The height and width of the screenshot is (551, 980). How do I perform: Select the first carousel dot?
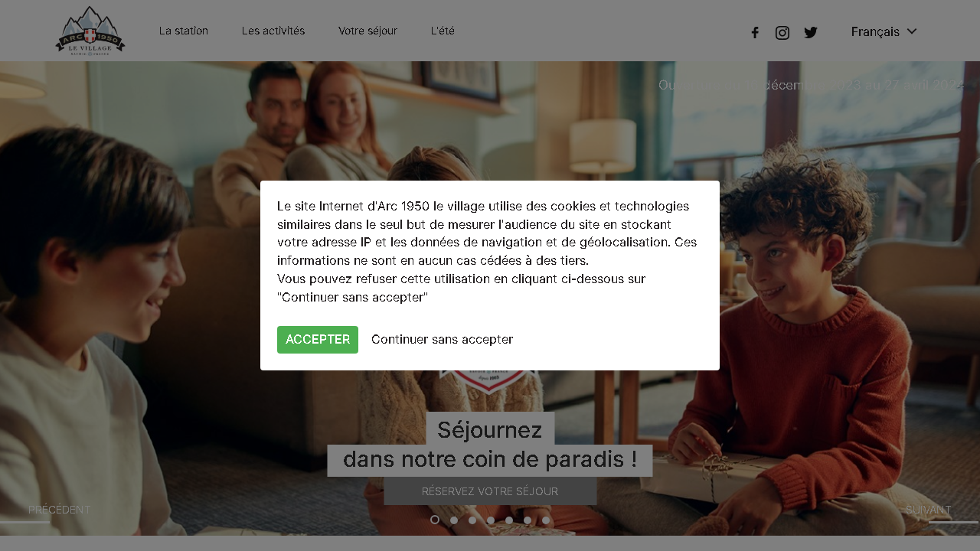435,520
